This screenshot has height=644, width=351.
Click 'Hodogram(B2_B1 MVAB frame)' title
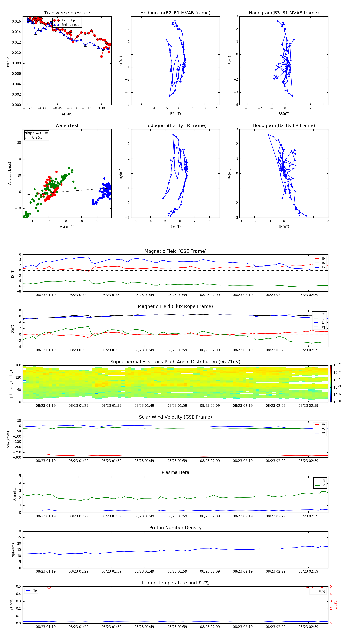click(x=175, y=13)
